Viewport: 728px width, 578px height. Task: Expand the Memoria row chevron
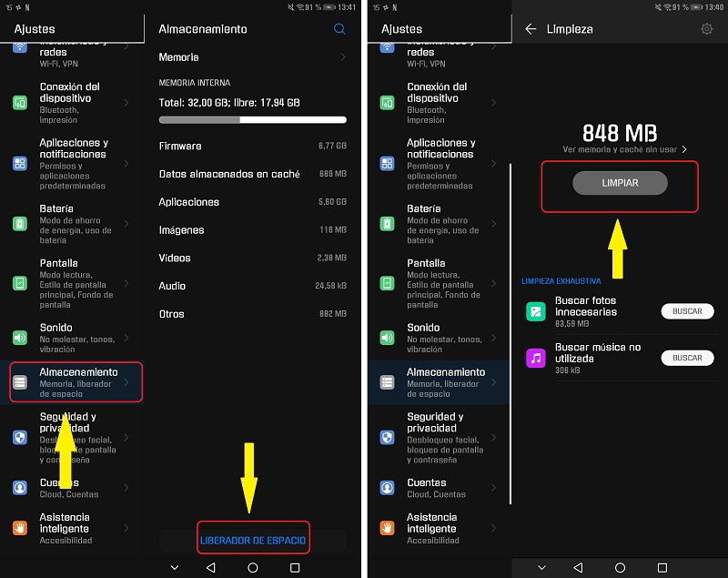click(x=342, y=57)
